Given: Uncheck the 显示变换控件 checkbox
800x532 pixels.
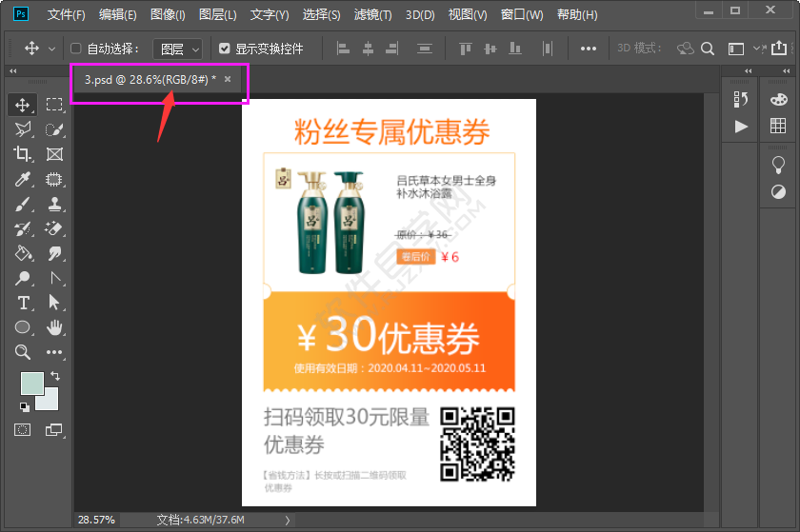Looking at the screenshot, I should click(x=224, y=49).
